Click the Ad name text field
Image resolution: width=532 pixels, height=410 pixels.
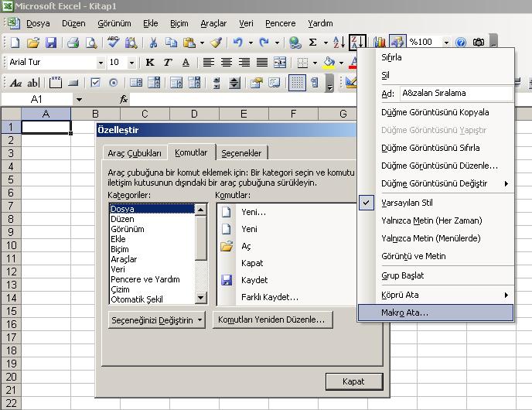pos(455,93)
